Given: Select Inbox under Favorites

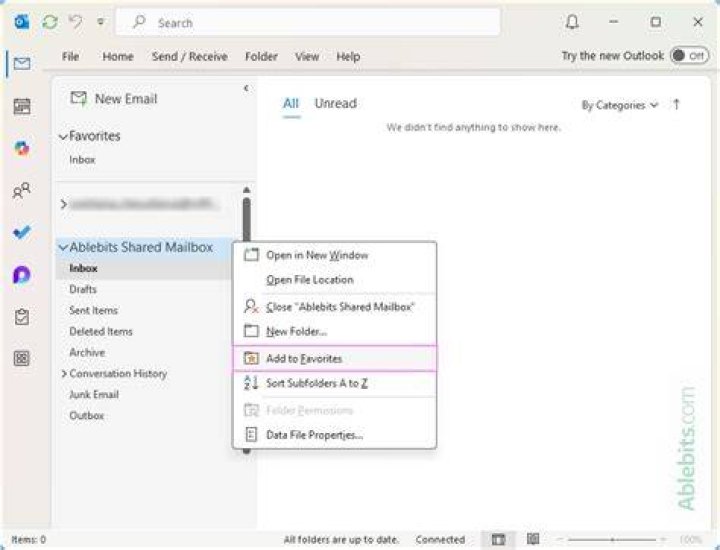Looking at the screenshot, I should pos(82,160).
